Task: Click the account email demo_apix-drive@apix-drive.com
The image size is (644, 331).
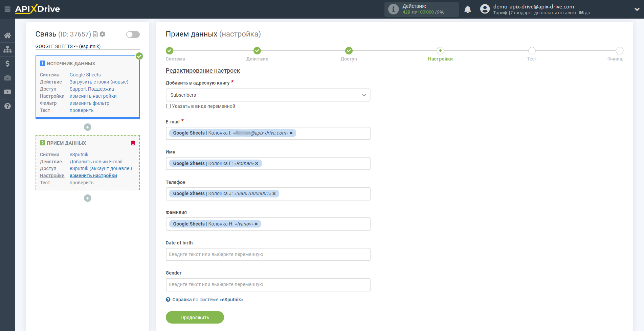Action: 533,6
